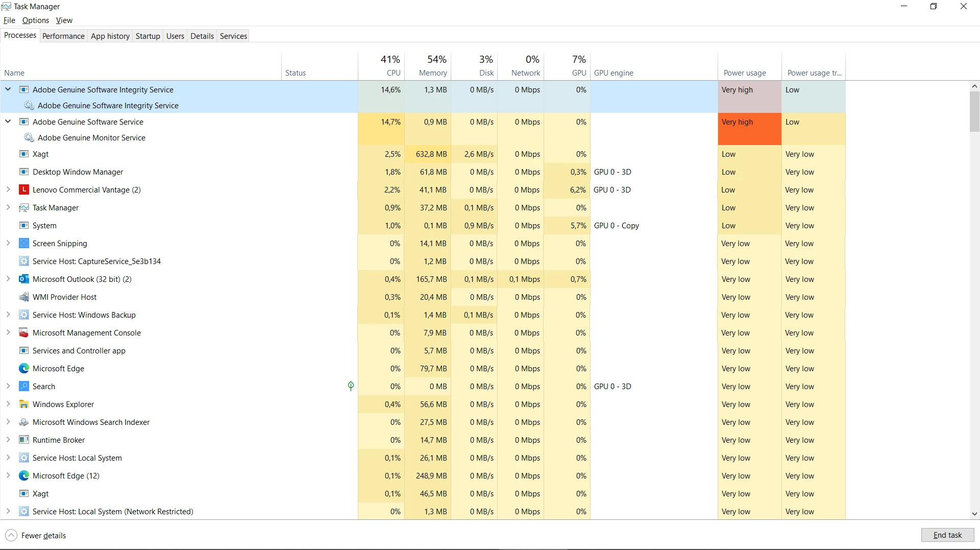Screen dimensions: 980x550
Task: Expand Windows Explorer process
Action: click(8, 404)
